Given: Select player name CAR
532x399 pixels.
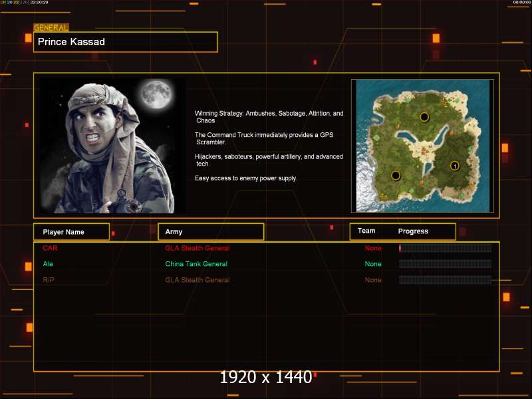Looking at the screenshot, I should point(51,248).
